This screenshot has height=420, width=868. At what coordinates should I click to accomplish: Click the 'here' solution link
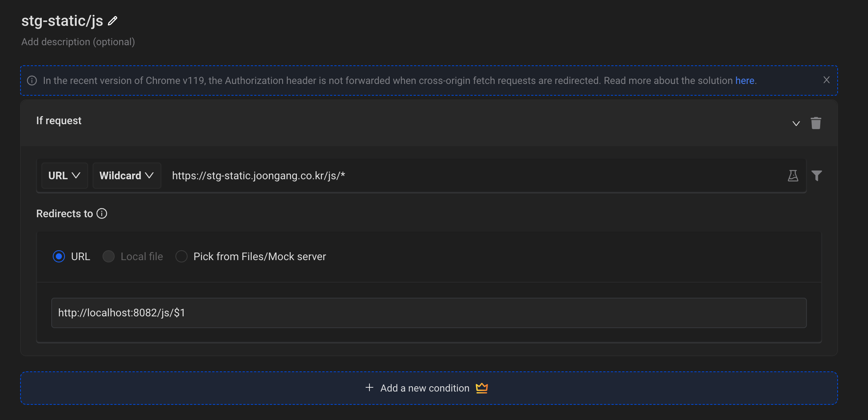click(x=745, y=81)
